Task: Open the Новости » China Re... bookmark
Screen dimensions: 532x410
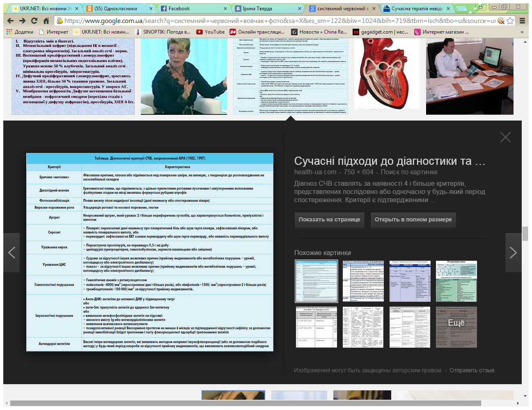Action: point(319,32)
